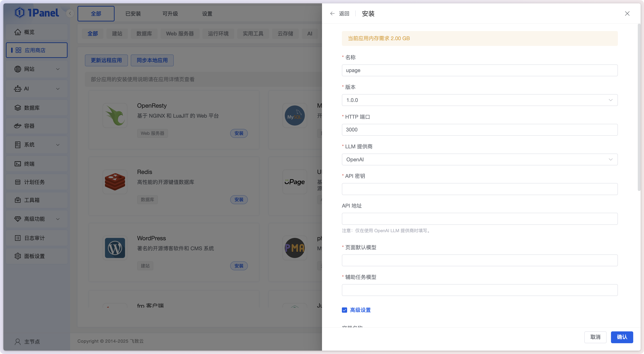Click the 日志审计 log icon
This screenshot has height=354, width=644.
pyautogui.click(x=18, y=238)
